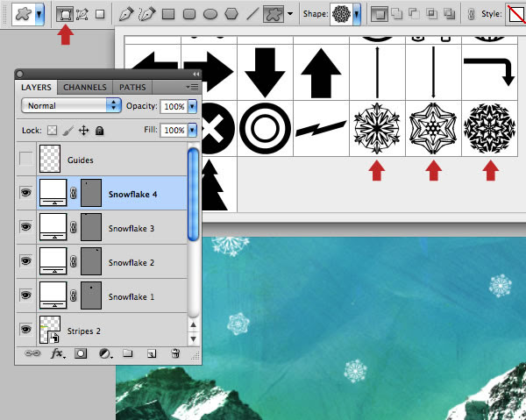Screen dimensions: 526x420
Task: Click Layers panel scroll down arrow
Action: point(193,338)
